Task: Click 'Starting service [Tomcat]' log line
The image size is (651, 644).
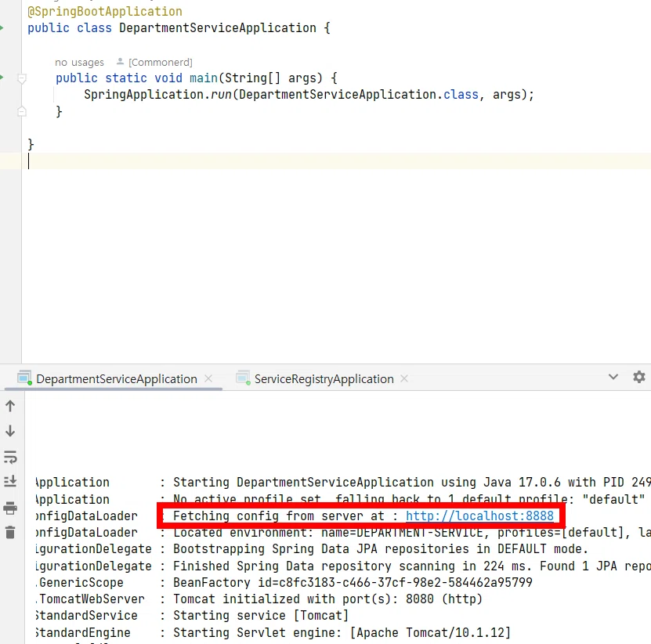Action: click(x=261, y=615)
